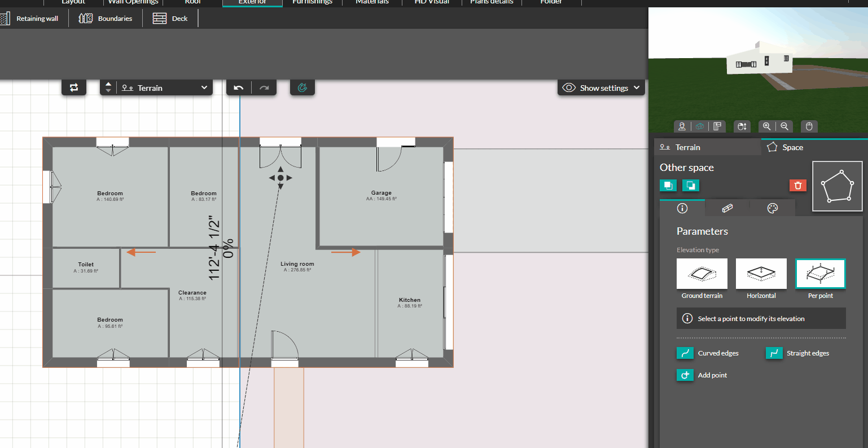868x448 pixels.
Task: Switch to the dimensions tab in the Space panel
Action: (727, 208)
